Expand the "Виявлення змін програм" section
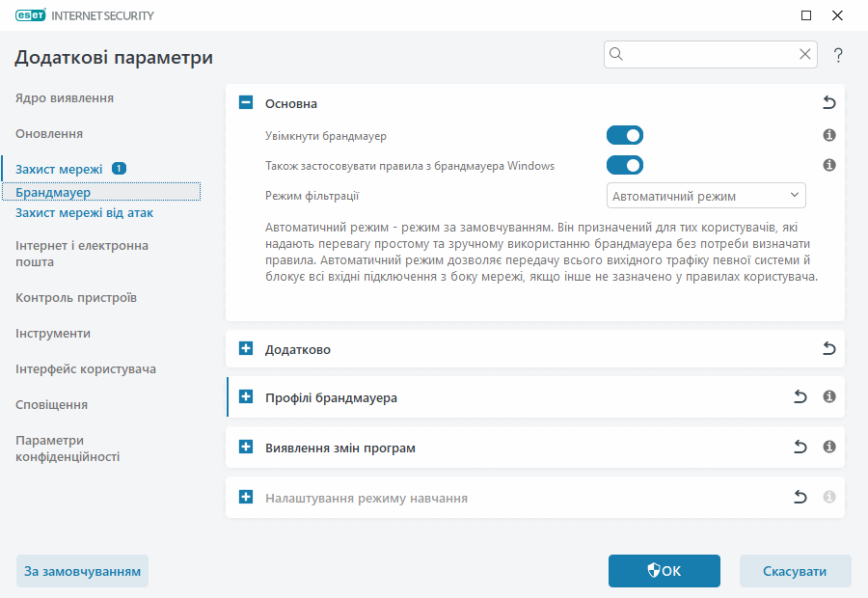This screenshot has width=868, height=598. tap(245, 447)
